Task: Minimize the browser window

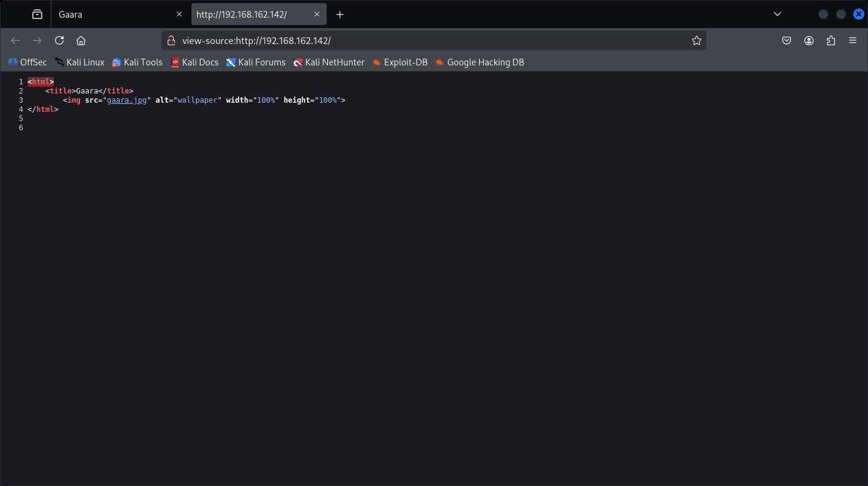Action: coord(823,14)
